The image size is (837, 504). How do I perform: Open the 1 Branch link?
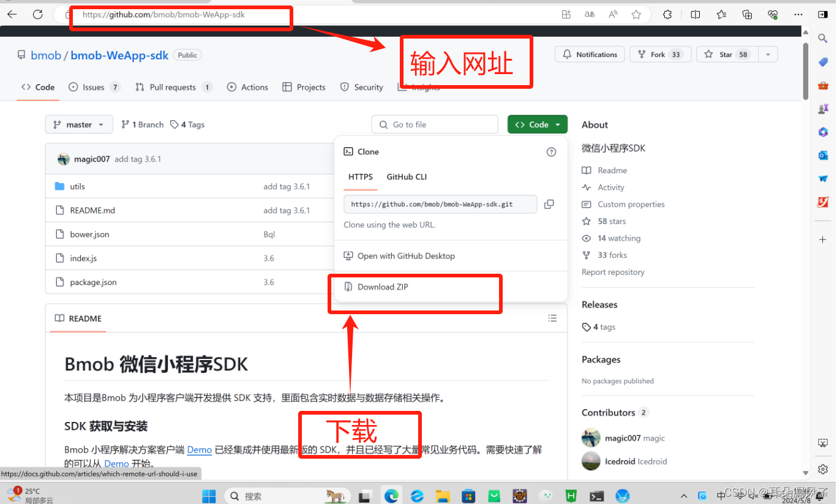click(x=143, y=124)
